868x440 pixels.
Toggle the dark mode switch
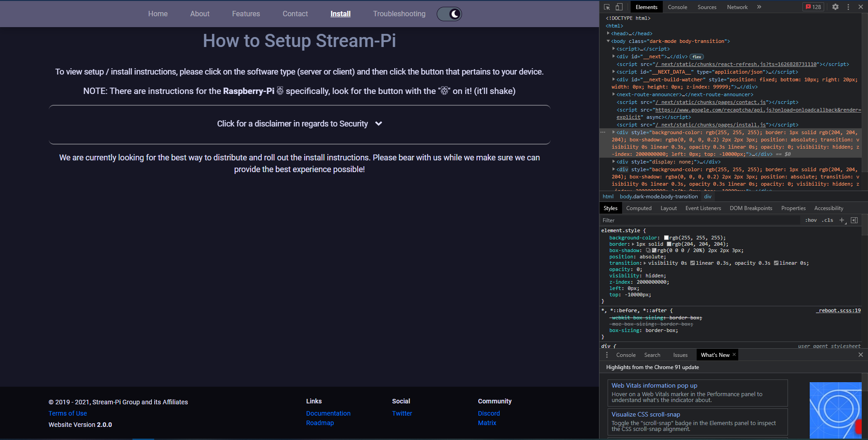click(x=449, y=14)
